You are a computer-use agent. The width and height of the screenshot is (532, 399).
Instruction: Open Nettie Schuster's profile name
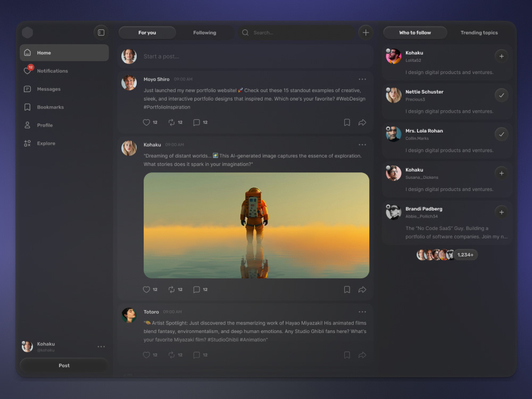pos(425,92)
